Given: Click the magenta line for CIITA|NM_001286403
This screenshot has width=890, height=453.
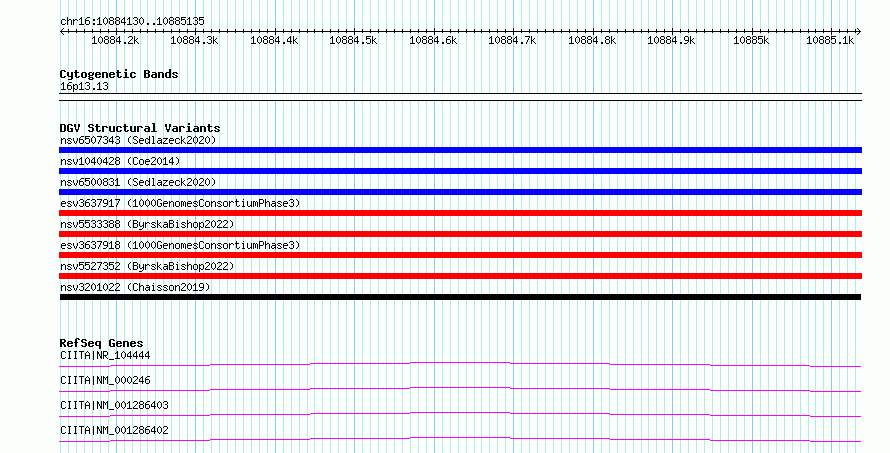Looking at the screenshot, I should 460,414.
